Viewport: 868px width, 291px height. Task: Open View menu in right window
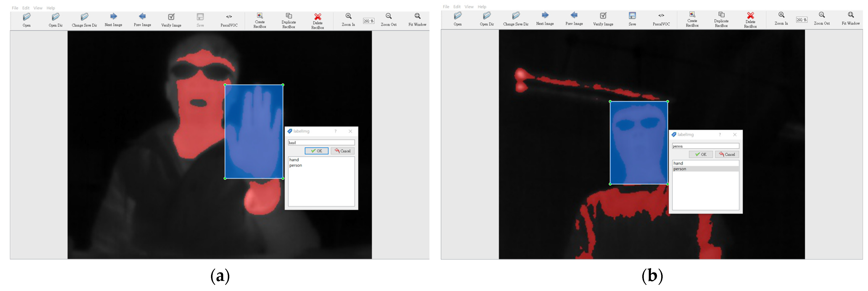coord(469,7)
